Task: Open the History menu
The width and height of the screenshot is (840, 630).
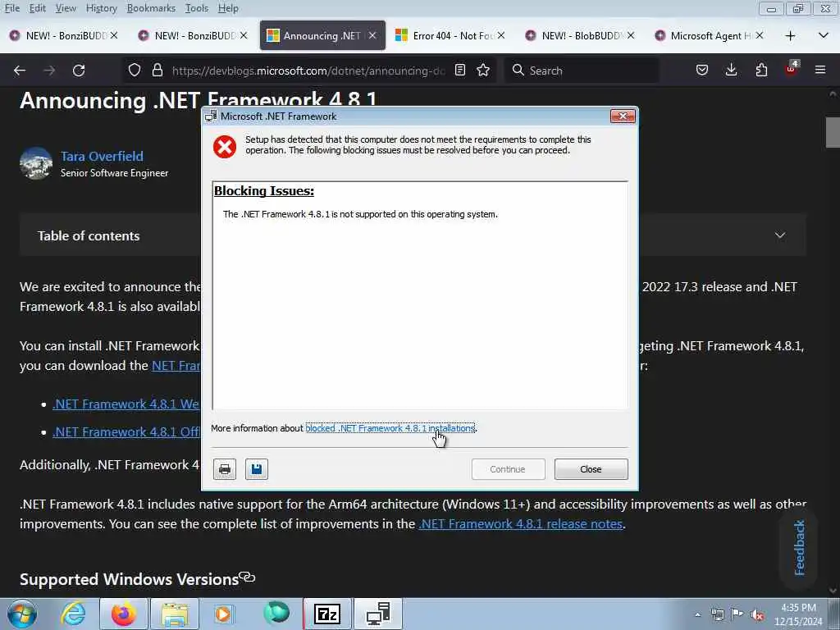Action: [101, 8]
